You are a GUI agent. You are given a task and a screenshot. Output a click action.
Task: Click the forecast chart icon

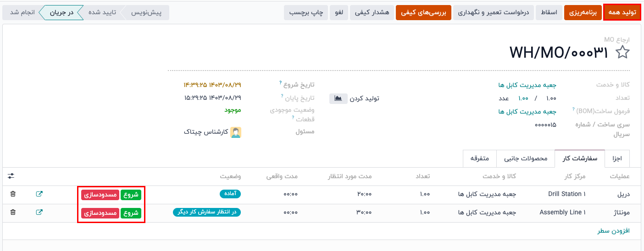pyautogui.click(x=339, y=98)
